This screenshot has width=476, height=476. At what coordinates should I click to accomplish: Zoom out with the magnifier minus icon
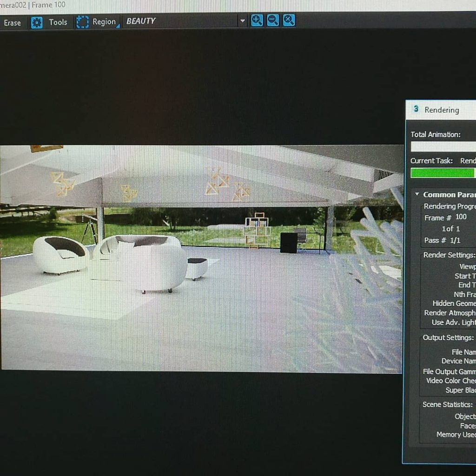pyautogui.click(x=272, y=20)
